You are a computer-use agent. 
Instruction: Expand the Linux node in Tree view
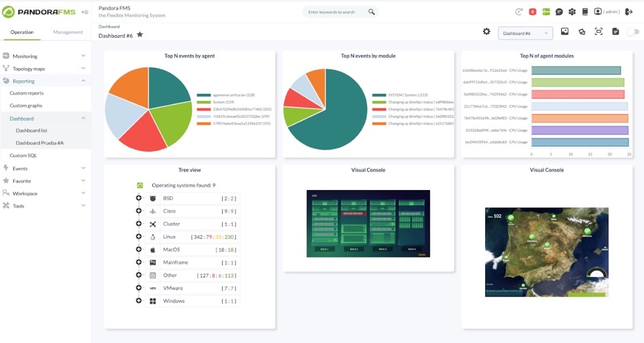tap(139, 237)
